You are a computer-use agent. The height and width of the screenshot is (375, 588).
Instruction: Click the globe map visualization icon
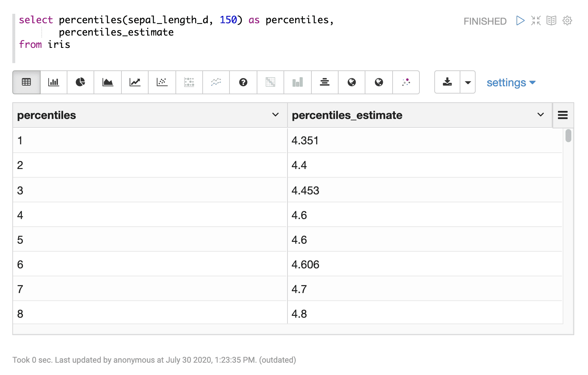pyautogui.click(x=351, y=82)
